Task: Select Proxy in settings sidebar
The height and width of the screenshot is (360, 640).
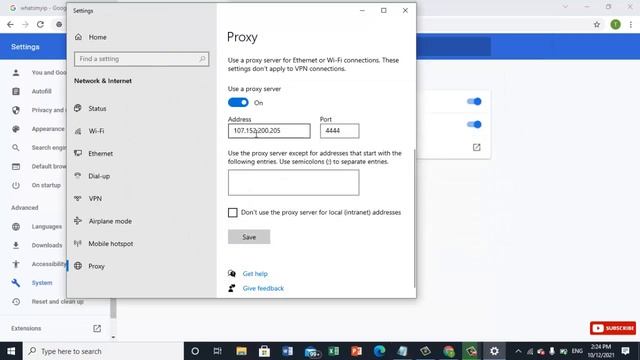Action: click(96, 266)
